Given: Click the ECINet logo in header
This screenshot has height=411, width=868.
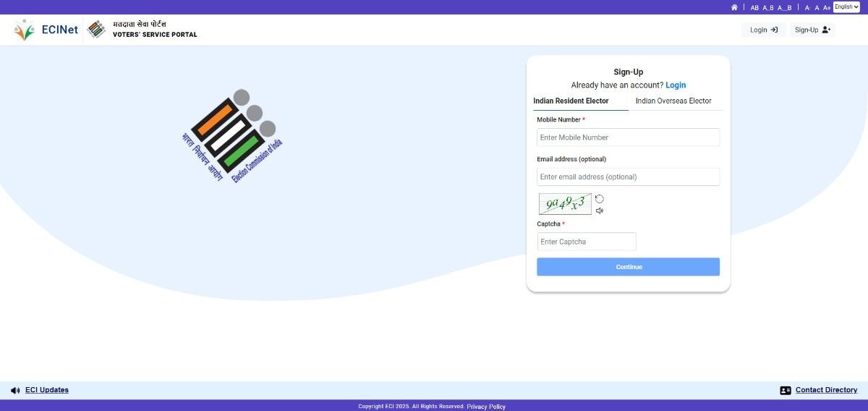Looking at the screenshot, I should [46, 30].
